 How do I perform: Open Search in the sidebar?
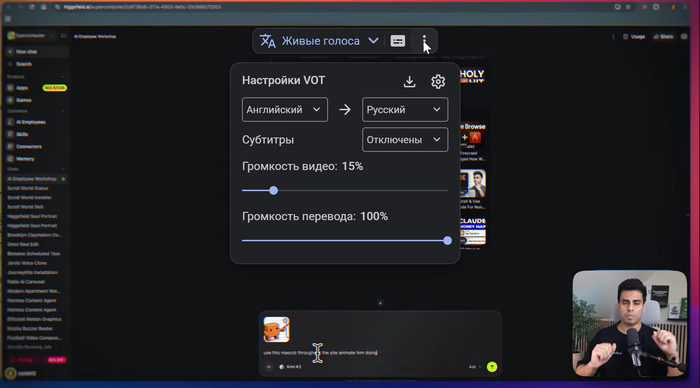[x=24, y=64]
